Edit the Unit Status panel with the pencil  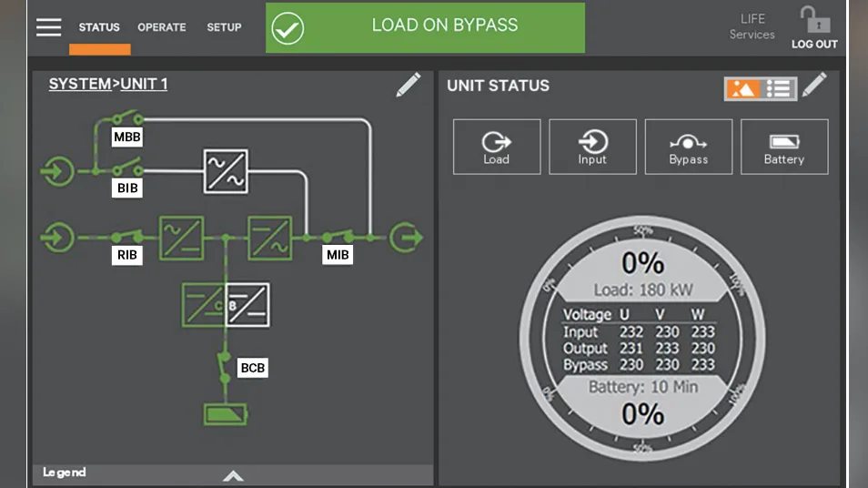coord(814,85)
